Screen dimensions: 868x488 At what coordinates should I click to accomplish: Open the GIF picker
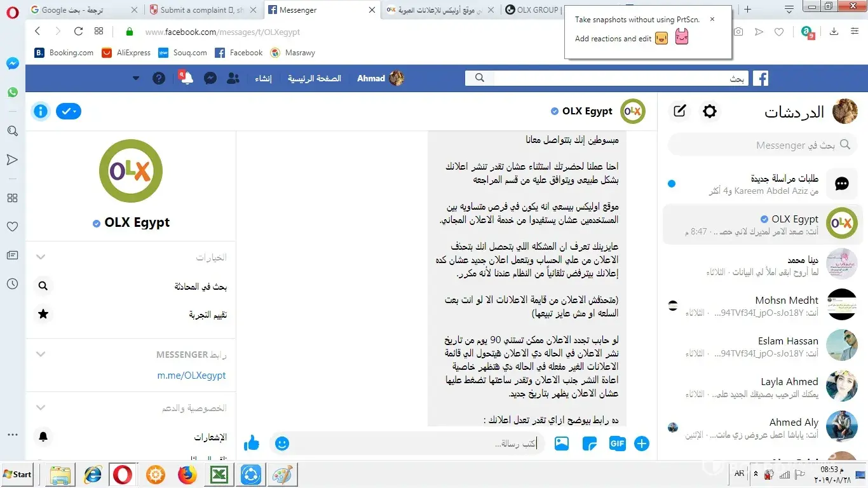coord(617,444)
